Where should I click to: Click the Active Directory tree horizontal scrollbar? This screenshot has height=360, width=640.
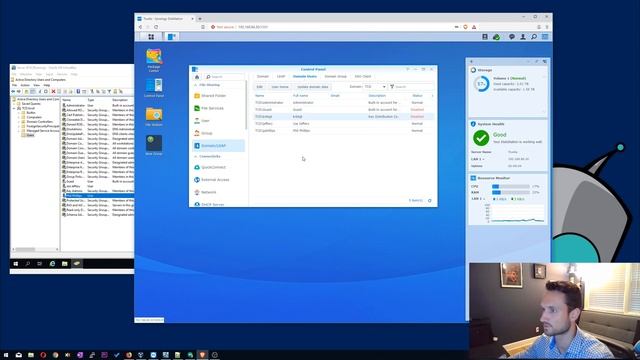tap(25, 249)
